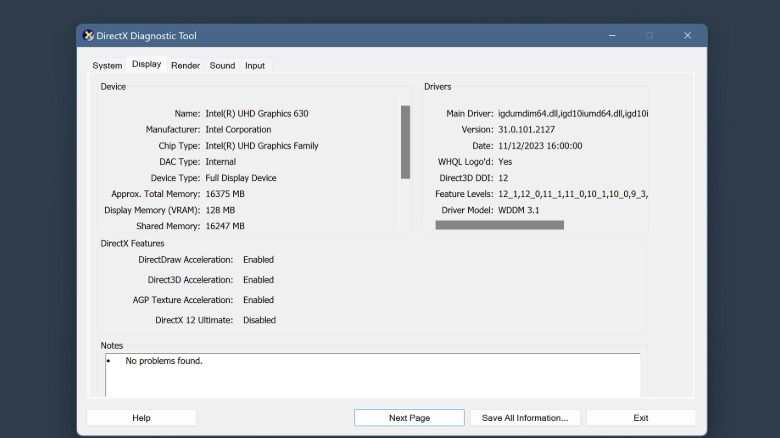Click the total memory value "16375 MB"

(x=225, y=194)
